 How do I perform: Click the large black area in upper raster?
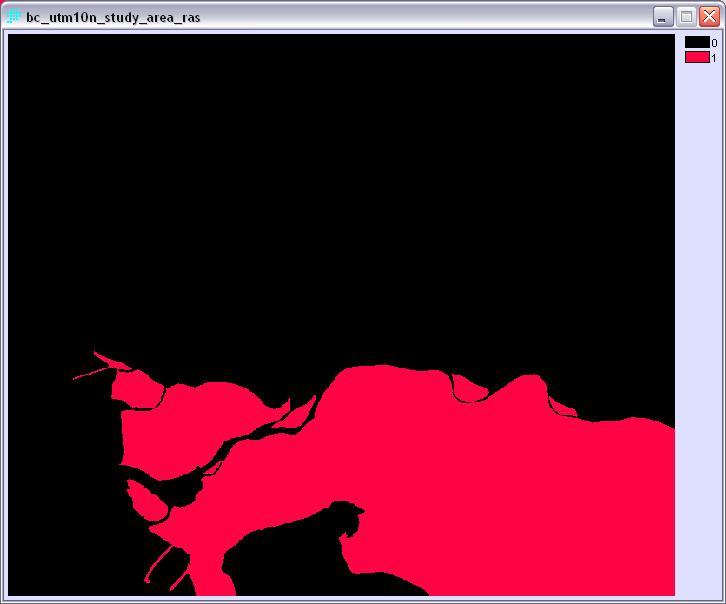(340, 180)
